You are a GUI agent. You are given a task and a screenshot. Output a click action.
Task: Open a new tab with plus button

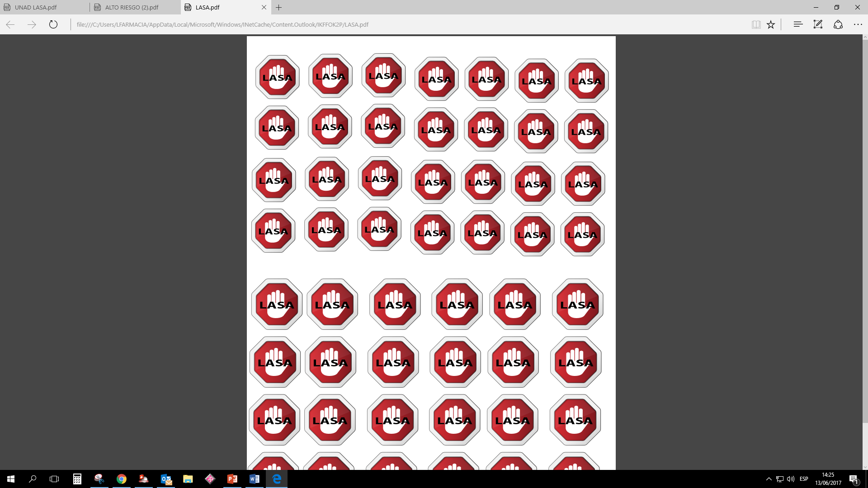click(279, 7)
